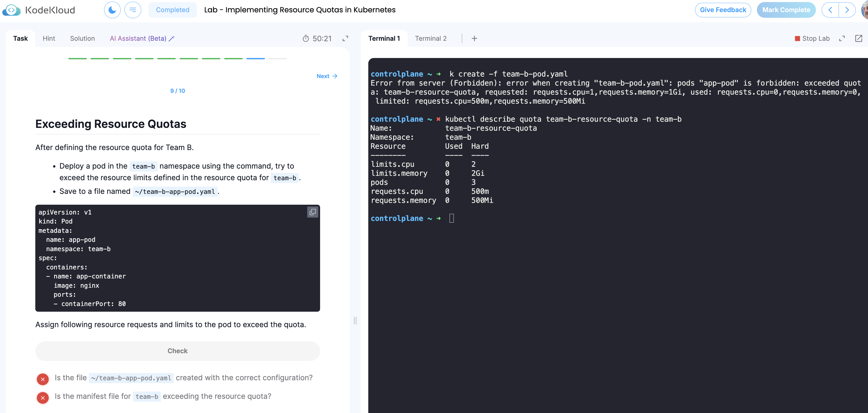Click the Next question link
Image resolution: width=868 pixels, height=413 pixels.
pos(327,76)
